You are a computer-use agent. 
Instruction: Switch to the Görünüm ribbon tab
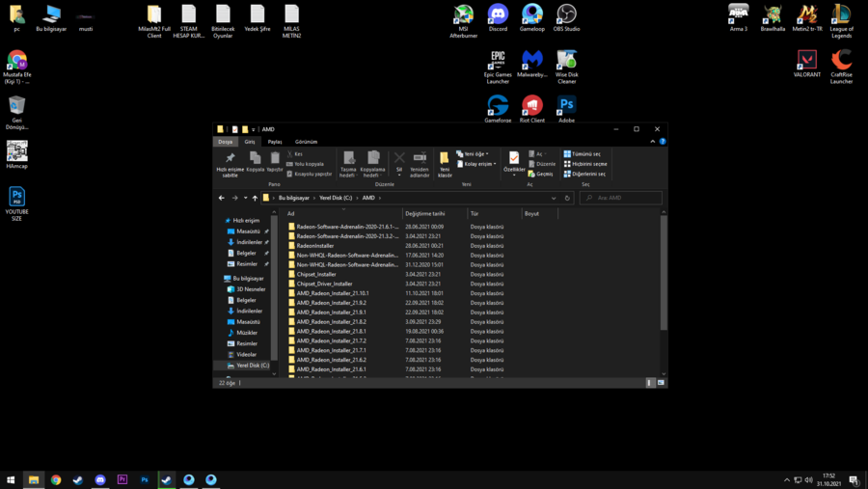[306, 142]
